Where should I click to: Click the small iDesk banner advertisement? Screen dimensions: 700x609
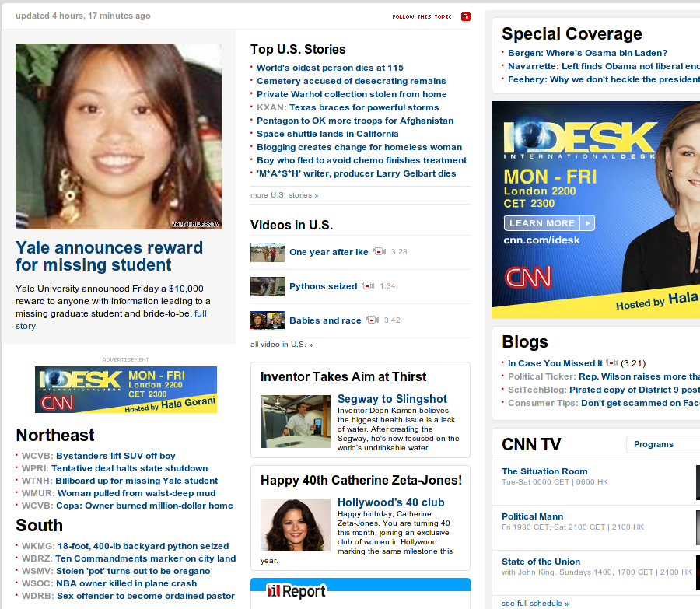click(126, 390)
